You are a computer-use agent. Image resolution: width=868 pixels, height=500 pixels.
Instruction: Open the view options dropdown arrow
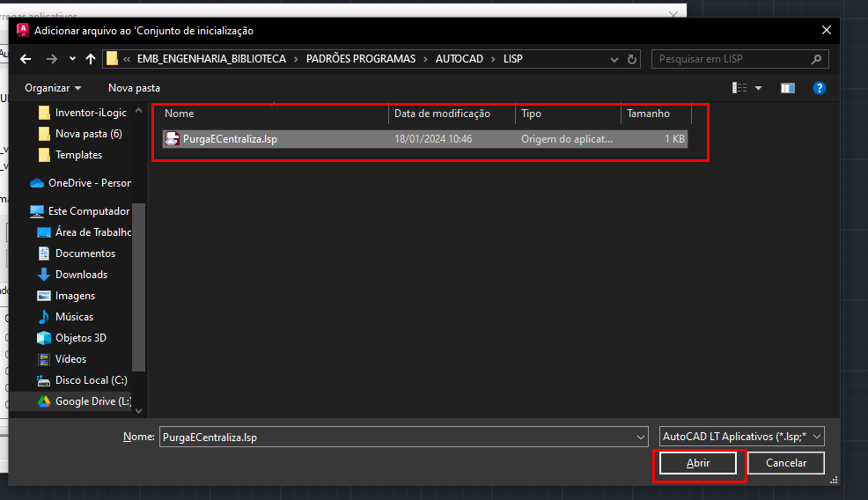(x=759, y=88)
